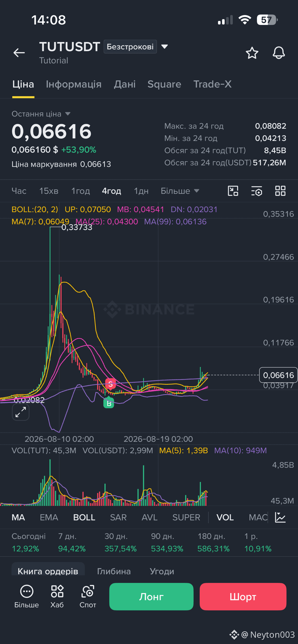Open the Більше timeframe dropdown
This screenshot has height=644, width=298.
[x=180, y=191]
